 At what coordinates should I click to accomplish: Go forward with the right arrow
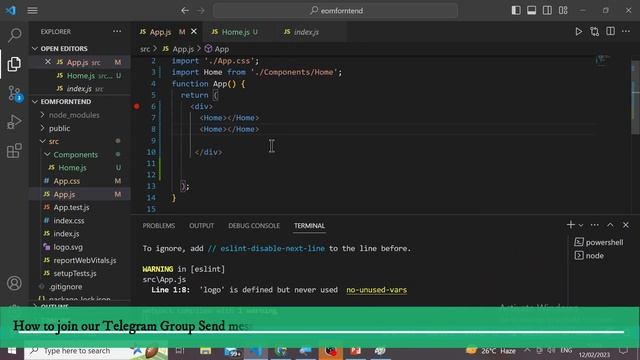coord(200,11)
